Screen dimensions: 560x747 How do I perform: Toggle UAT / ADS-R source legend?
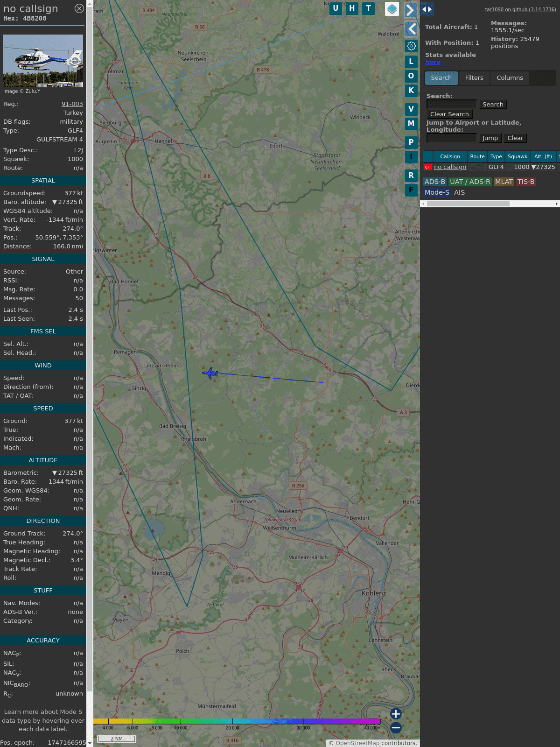470,182
